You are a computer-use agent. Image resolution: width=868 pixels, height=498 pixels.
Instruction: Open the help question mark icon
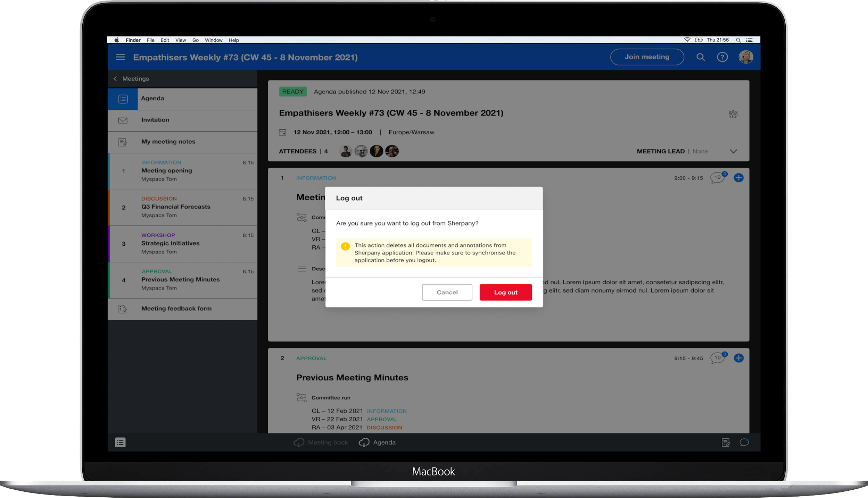click(x=722, y=57)
